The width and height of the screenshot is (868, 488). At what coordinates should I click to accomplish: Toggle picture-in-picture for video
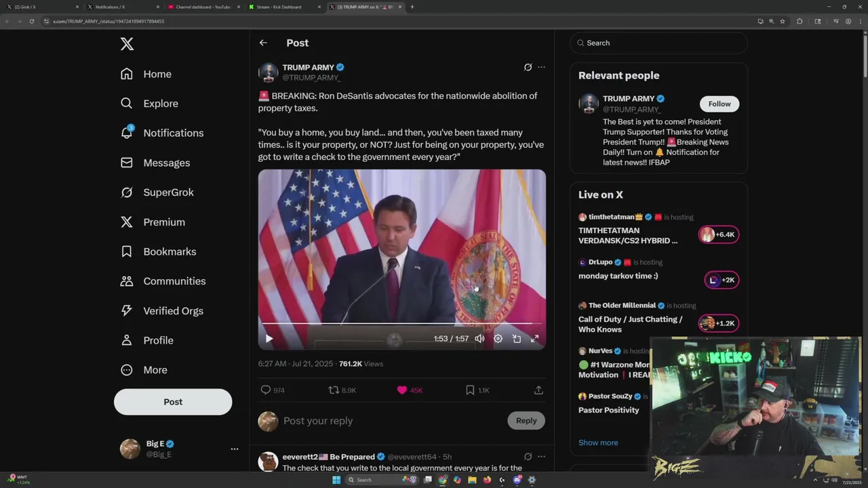[516, 339]
